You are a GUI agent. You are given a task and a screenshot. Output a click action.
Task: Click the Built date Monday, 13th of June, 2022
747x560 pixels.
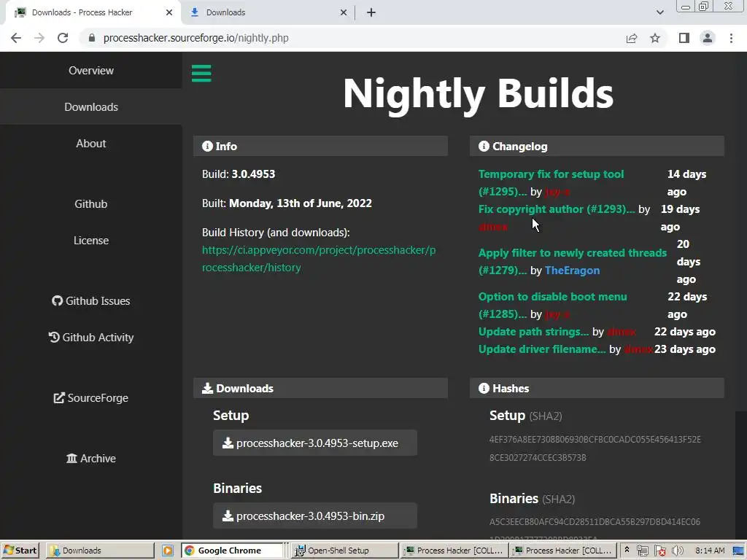(x=300, y=203)
